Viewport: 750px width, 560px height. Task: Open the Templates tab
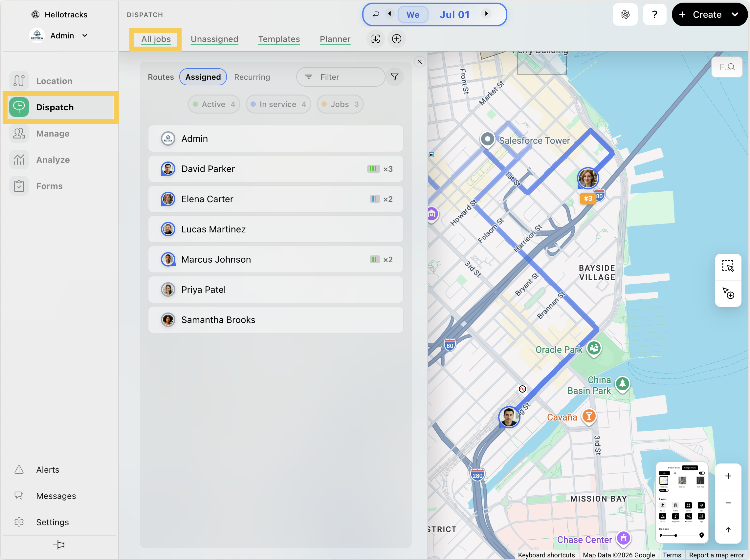(279, 39)
